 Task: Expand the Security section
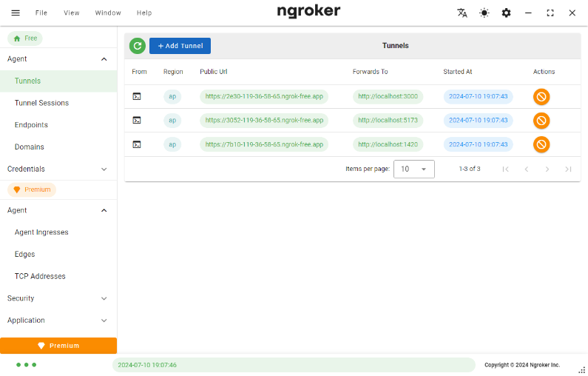click(58, 298)
